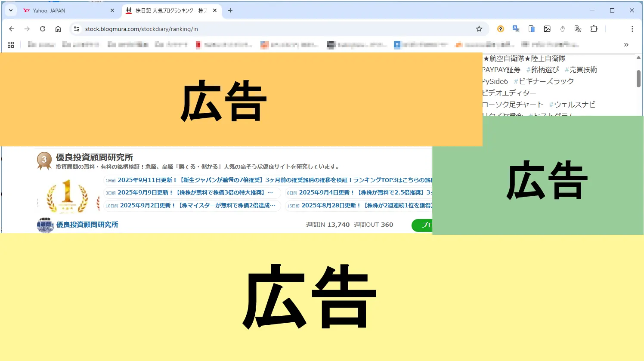The image size is (644, 361).
Task: Click the browser back arrow
Action: (12, 29)
